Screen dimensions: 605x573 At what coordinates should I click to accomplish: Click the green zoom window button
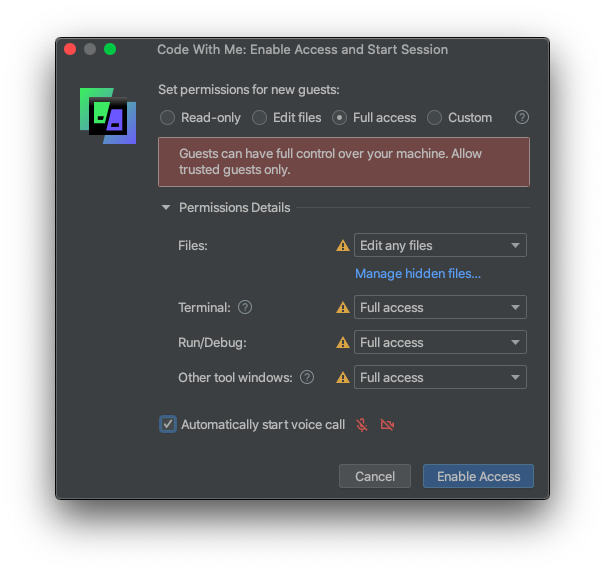pos(110,49)
